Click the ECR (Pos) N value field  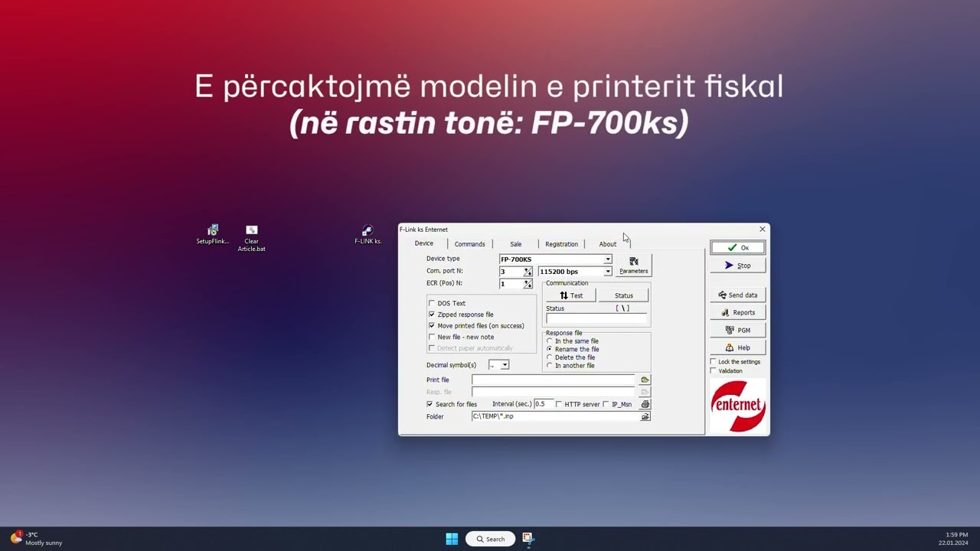click(511, 284)
